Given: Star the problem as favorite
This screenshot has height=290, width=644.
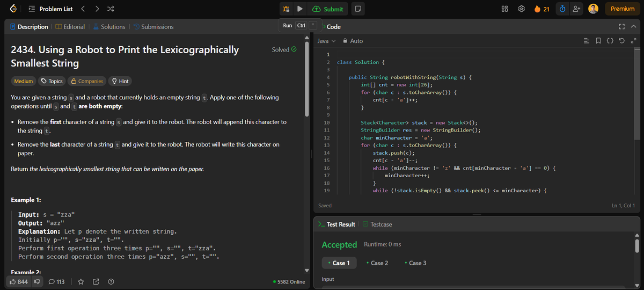Looking at the screenshot, I should [80, 281].
